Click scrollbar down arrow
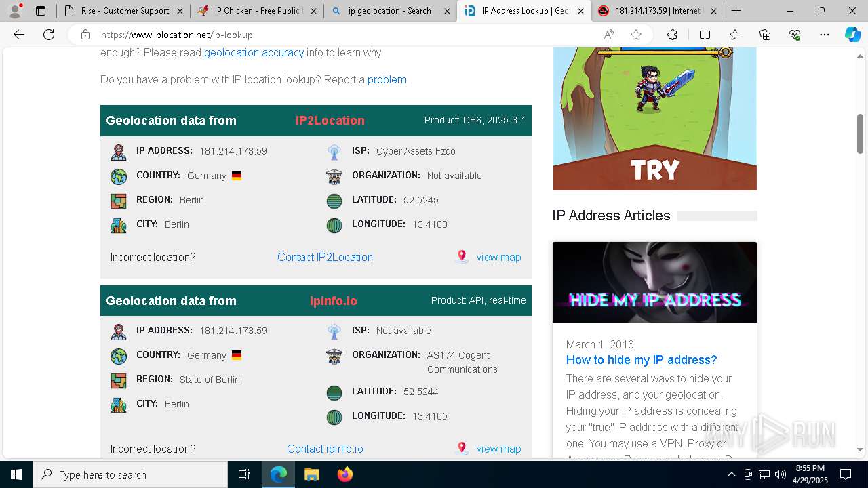The width and height of the screenshot is (868, 488). click(860, 449)
